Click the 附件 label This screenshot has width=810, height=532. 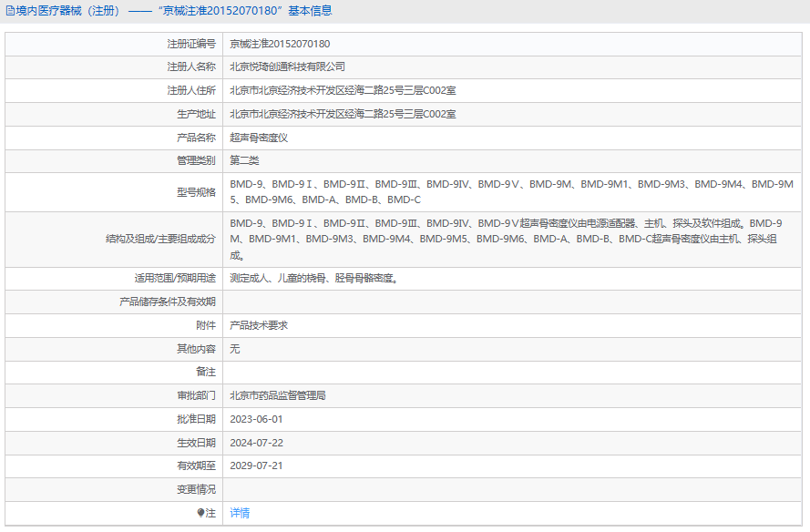206,325
